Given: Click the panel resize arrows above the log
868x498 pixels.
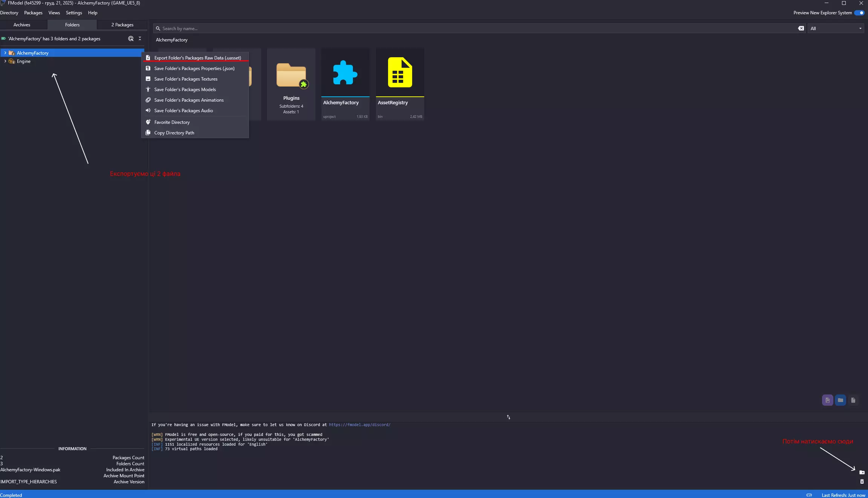Looking at the screenshot, I should [x=508, y=417].
